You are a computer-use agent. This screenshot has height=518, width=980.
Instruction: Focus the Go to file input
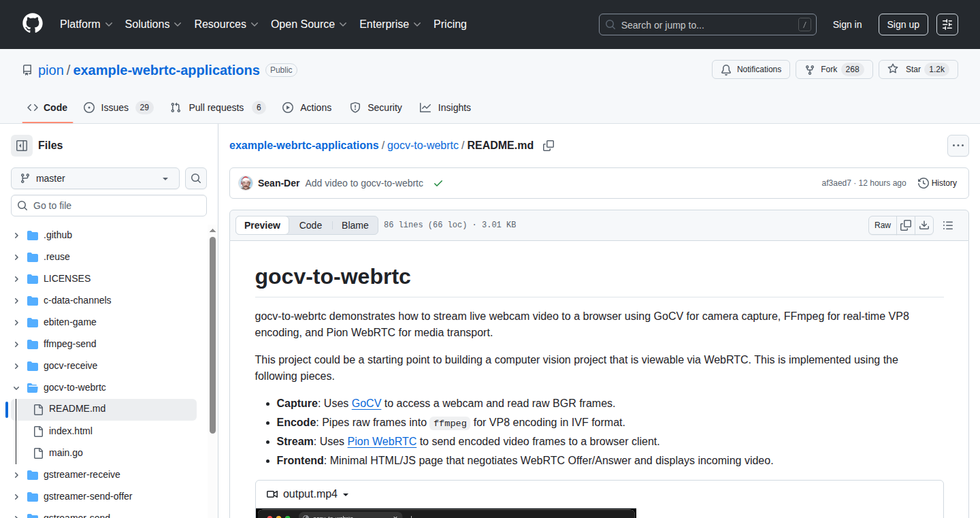pos(109,206)
